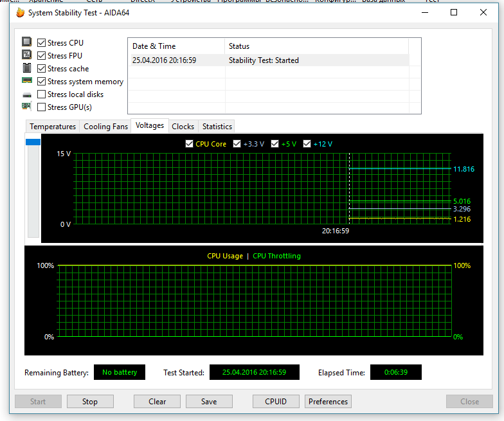The width and height of the screenshot is (504, 421).
Task: Open the Statistics tab
Action: coord(217,126)
